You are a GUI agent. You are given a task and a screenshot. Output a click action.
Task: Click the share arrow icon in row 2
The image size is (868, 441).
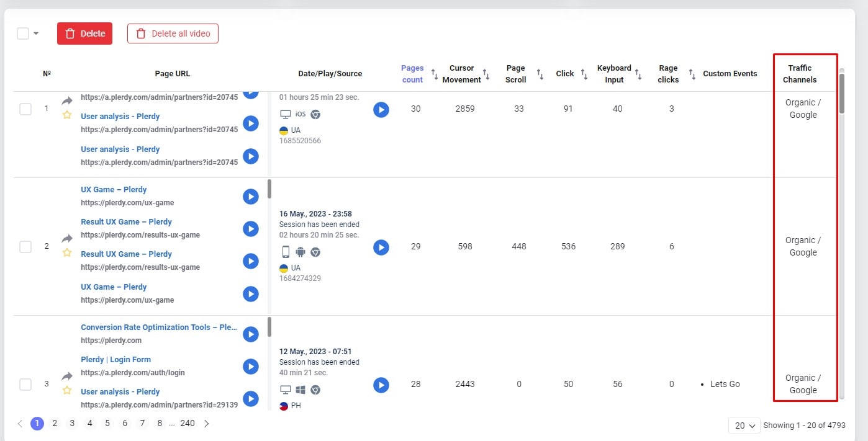click(x=67, y=238)
